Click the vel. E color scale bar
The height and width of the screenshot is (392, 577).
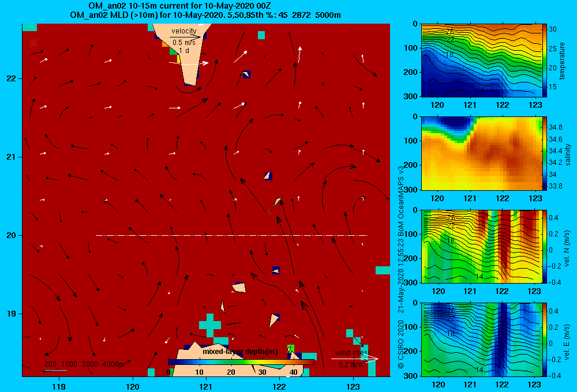pyautogui.click(x=545, y=340)
